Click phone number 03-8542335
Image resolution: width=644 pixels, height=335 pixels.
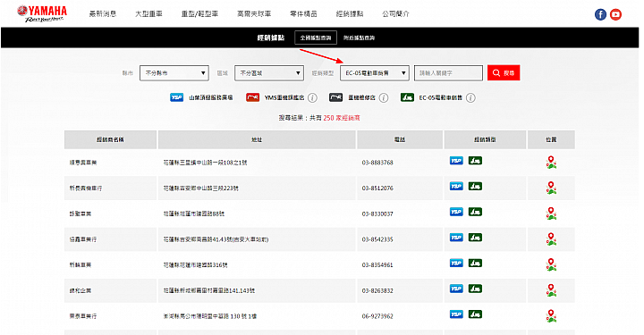tap(377, 239)
